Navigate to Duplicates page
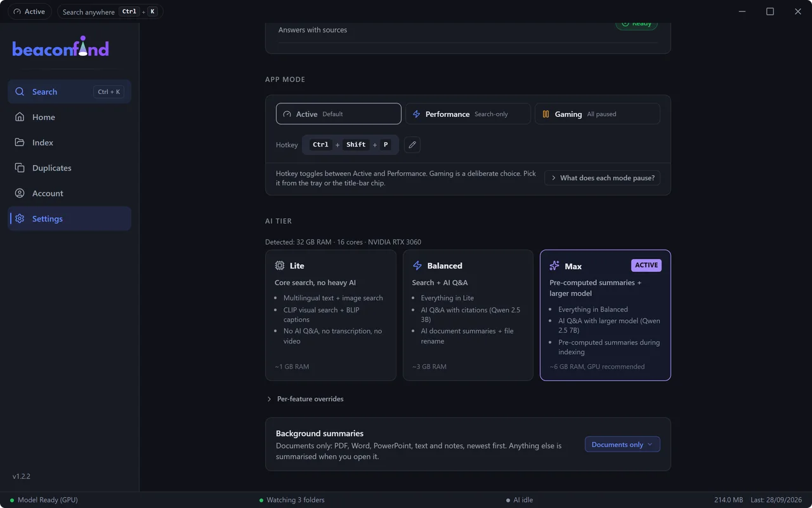 tap(69, 168)
